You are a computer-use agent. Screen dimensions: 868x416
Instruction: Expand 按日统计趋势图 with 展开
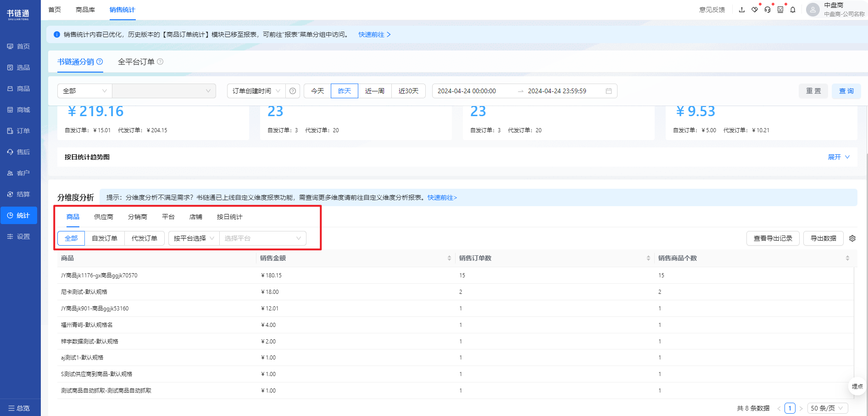tap(839, 157)
